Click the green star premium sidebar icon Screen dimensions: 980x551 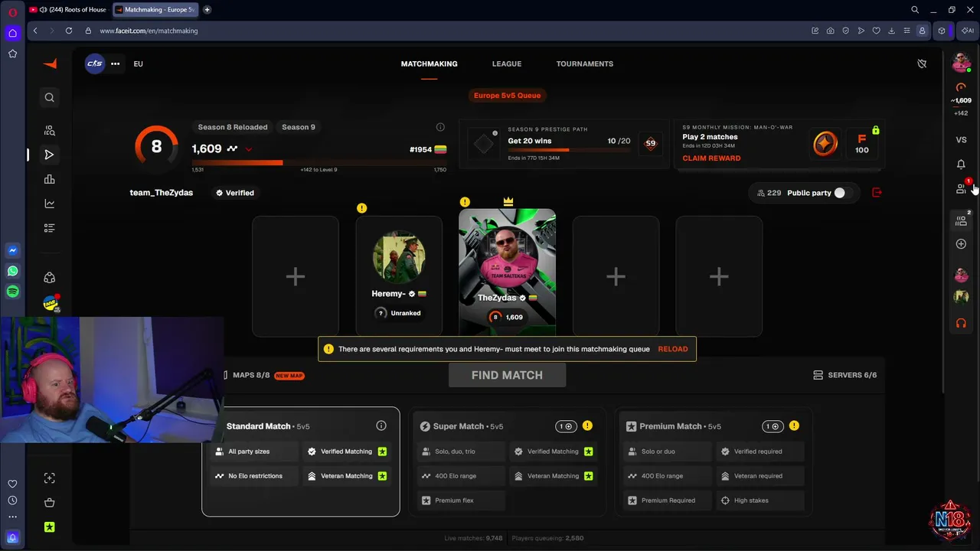(x=49, y=527)
